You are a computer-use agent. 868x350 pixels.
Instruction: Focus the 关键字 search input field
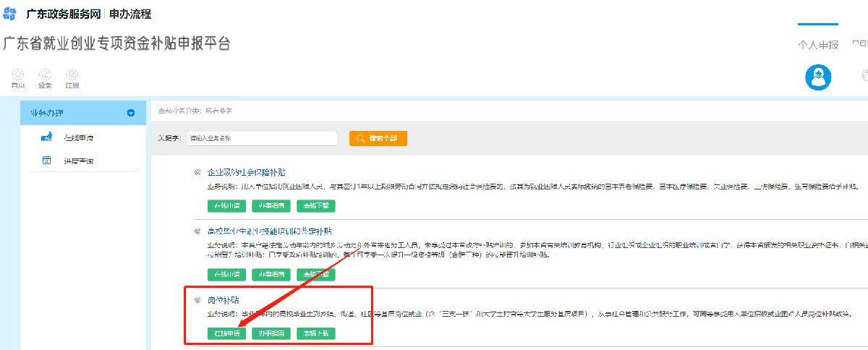click(x=262, y=138)
